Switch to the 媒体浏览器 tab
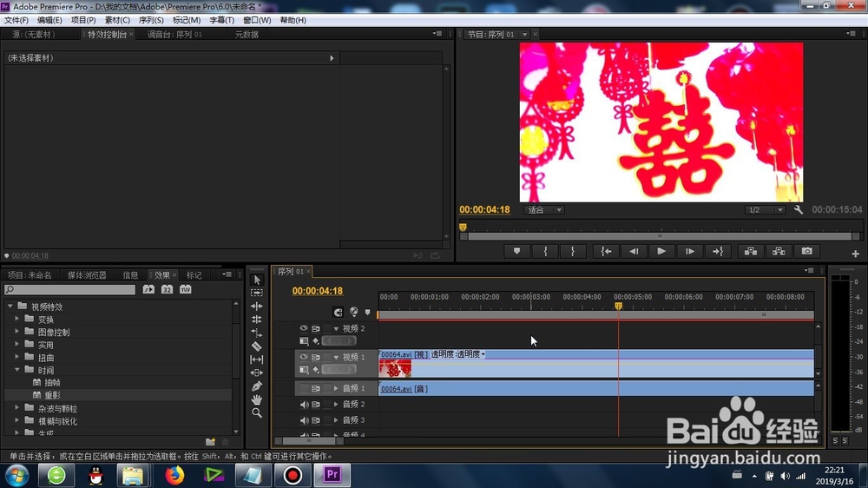Image resolution: width=868 pixels, height=488 pixels. click(87, 275)
